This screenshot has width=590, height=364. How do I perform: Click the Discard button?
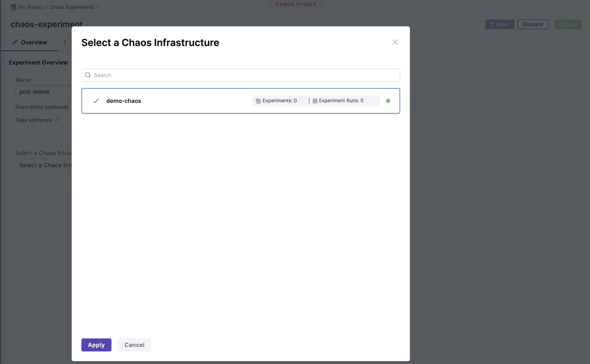pyautogui.click(x=533, y=24)
